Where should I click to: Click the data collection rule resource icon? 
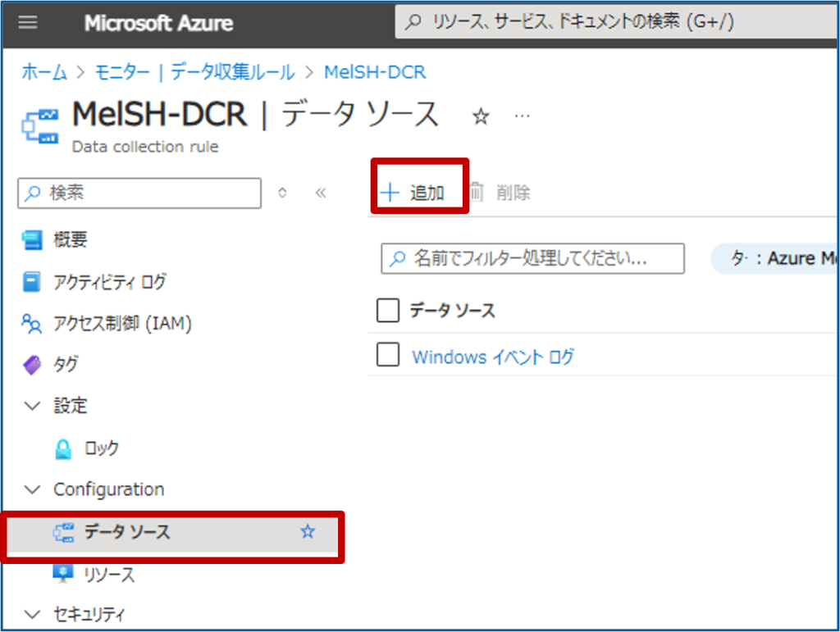[40, 126]
